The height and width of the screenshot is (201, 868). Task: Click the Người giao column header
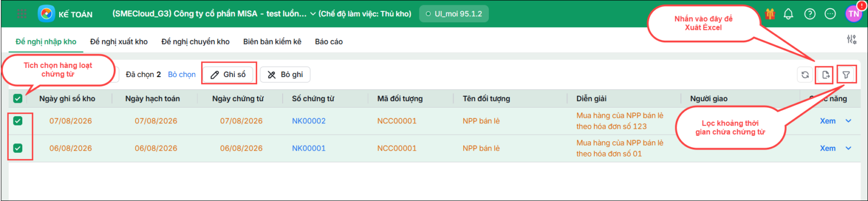click(x=709, y=99)
